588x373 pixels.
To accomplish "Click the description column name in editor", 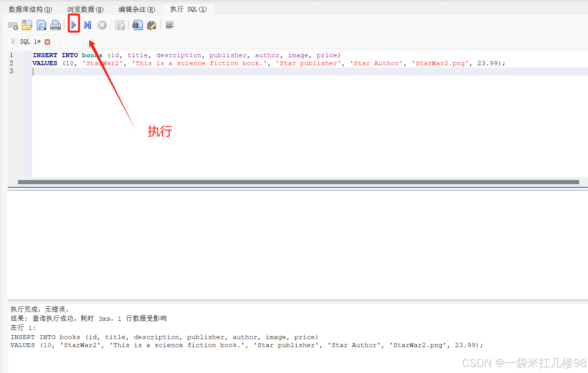I will (179, 55).
